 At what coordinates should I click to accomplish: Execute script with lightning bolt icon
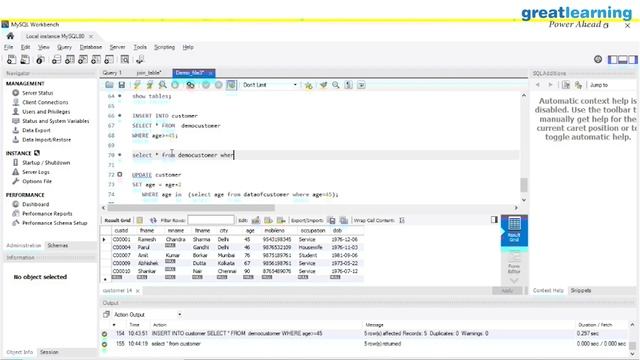coord(137,85)
